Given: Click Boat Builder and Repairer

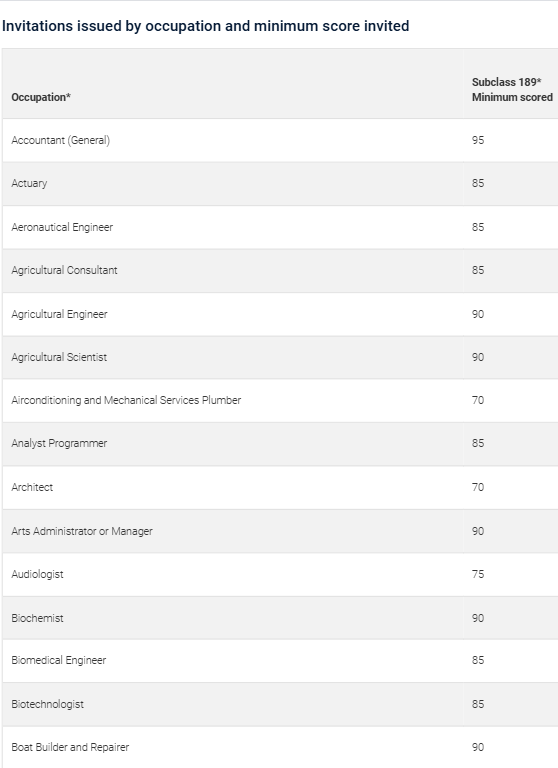Looking at the screenshot, I should 70,747.
